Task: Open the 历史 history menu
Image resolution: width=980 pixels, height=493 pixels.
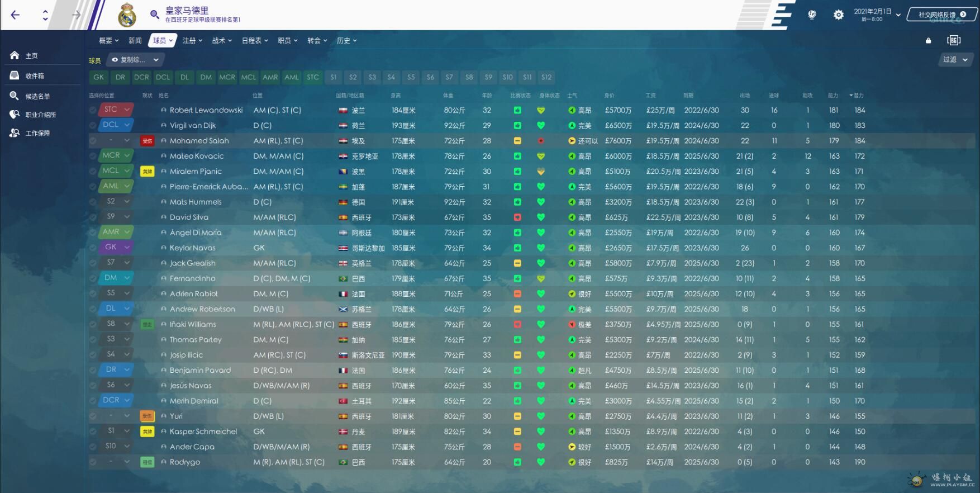Action: point(346,40)
